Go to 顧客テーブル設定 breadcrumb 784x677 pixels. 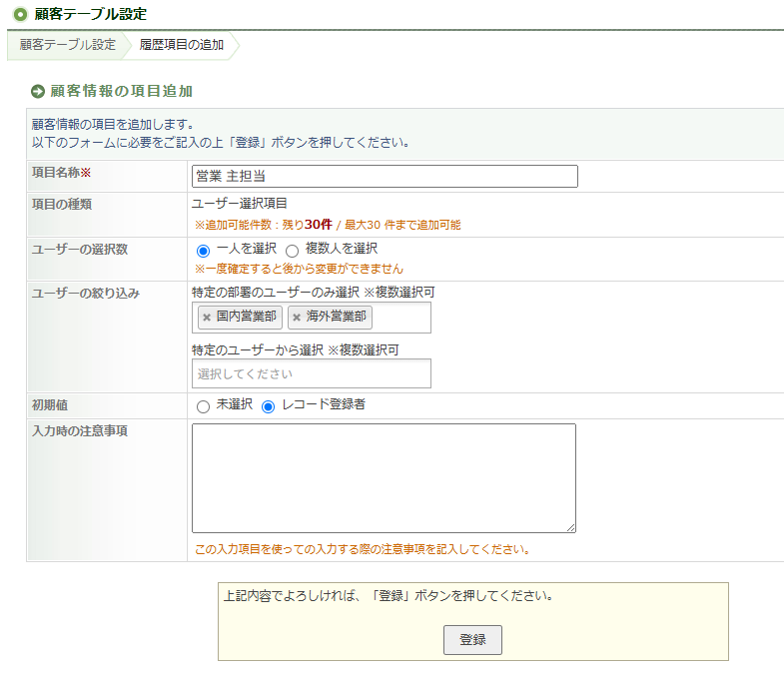[68, 45]
